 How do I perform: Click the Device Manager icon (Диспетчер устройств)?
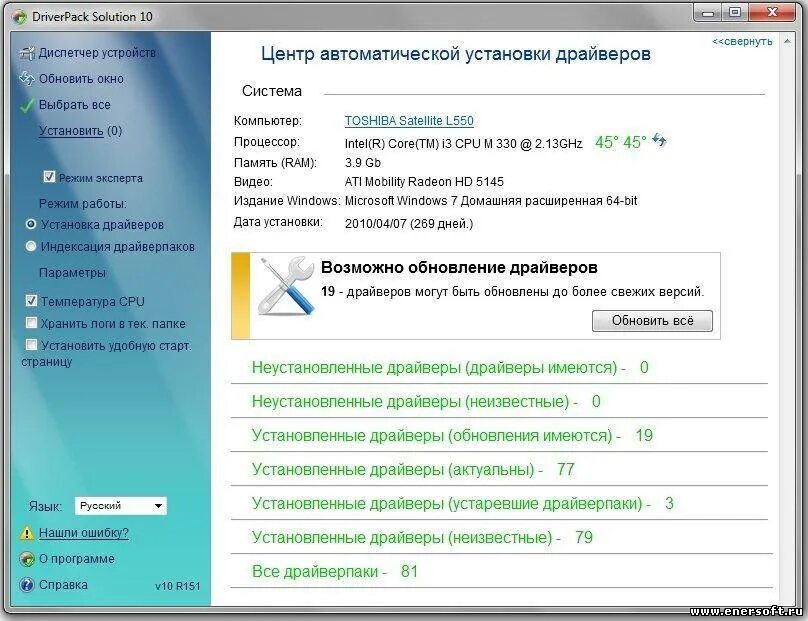27,53
